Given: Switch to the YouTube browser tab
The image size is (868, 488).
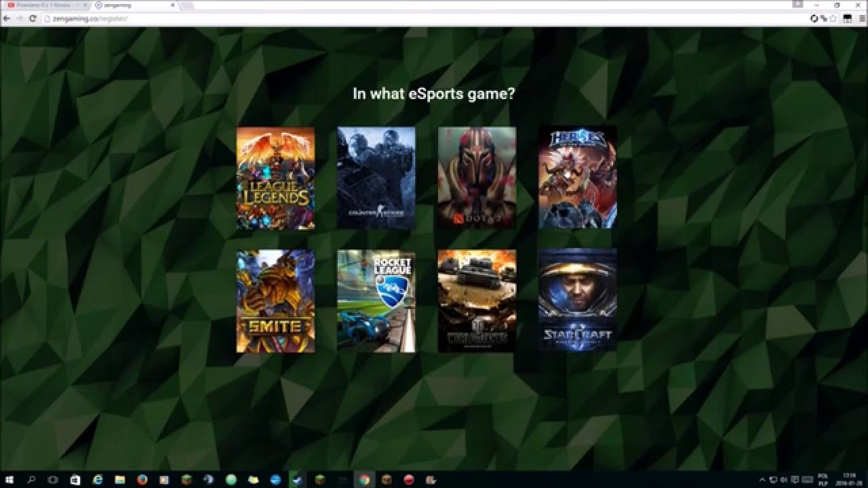Looking at the screenshot, I should 46,5.
